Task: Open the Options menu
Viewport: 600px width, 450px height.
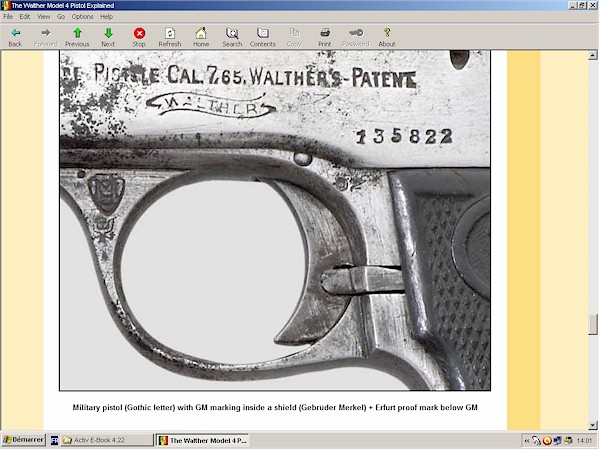Action: pos(82,16)
